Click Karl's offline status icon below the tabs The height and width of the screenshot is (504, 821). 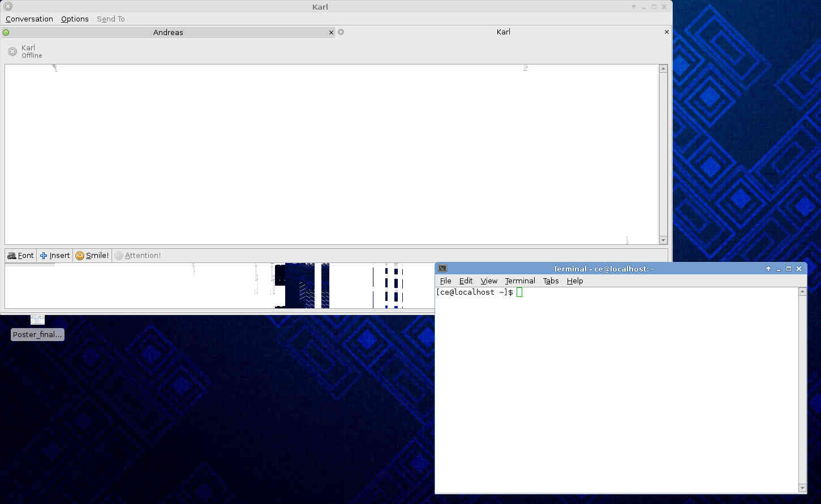[12, 51]
